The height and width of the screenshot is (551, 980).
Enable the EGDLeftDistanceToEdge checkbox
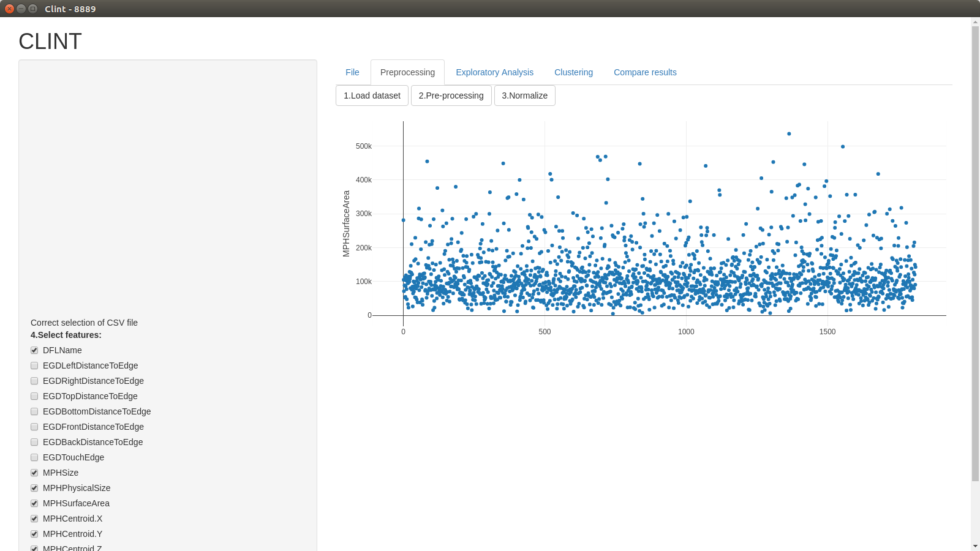tap(34, 365)
